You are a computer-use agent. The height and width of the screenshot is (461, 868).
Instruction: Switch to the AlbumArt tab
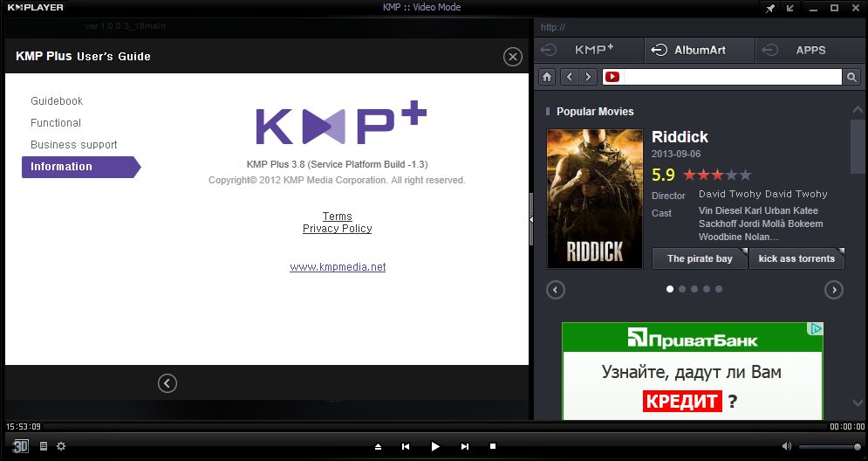coord(699,50)
